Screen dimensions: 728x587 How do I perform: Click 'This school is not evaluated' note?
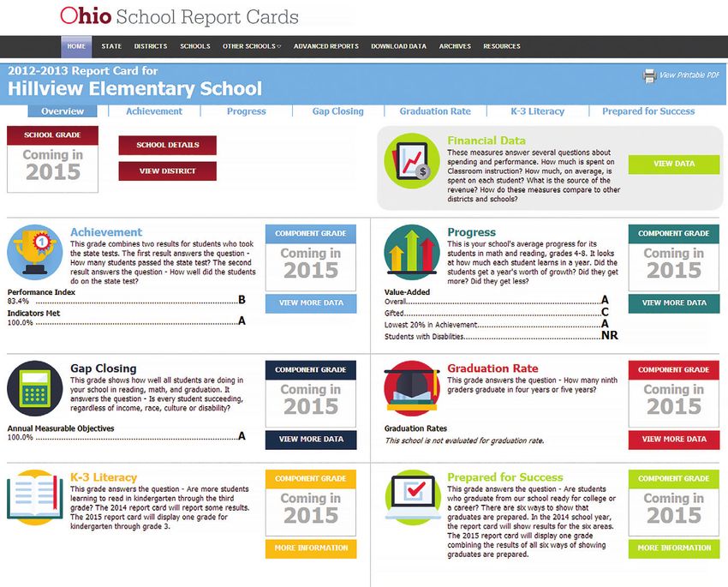[x=464, y=440]
